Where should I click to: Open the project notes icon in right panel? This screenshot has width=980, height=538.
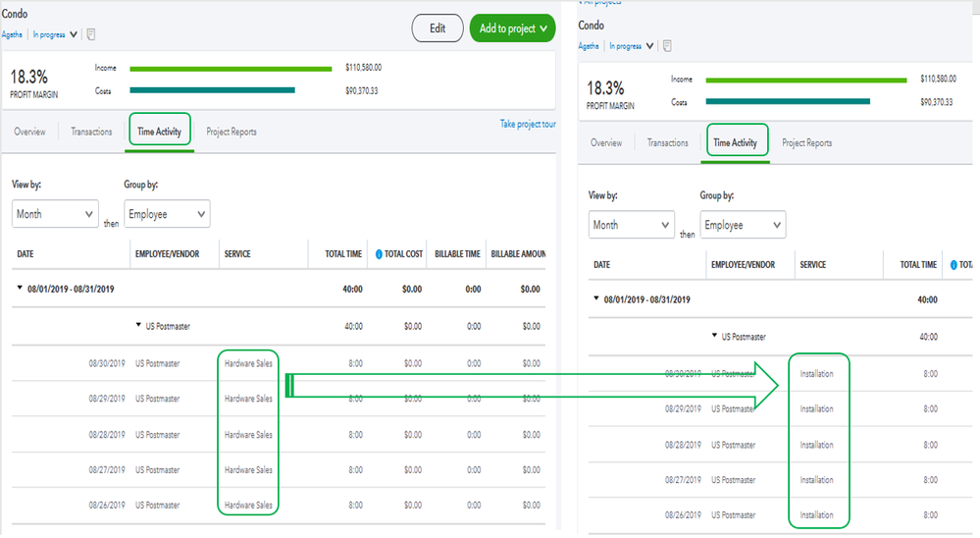(667, 46)
